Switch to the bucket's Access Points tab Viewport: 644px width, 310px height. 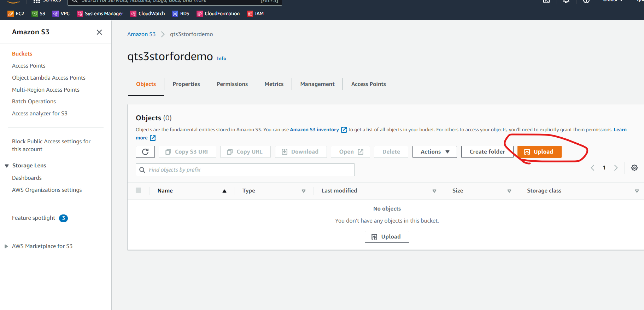(x=369, y=84)
